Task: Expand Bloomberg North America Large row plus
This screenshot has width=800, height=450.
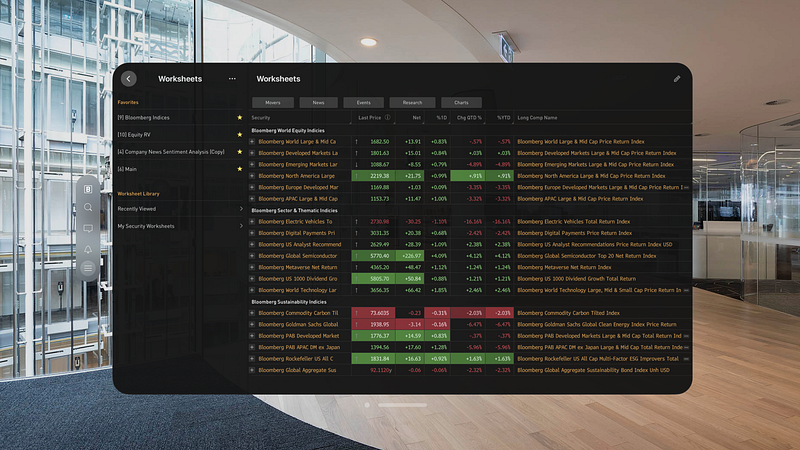Action: pos(252,176)
